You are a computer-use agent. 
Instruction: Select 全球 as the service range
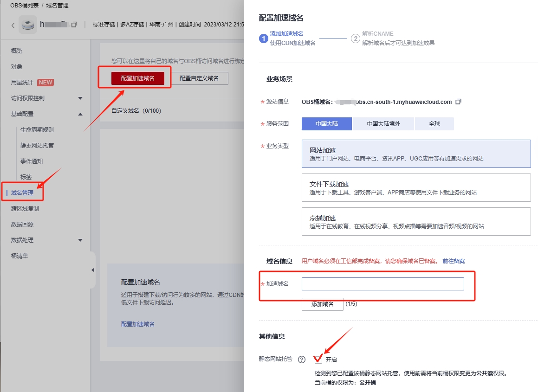pyautogui.click(x=434, y=124)
